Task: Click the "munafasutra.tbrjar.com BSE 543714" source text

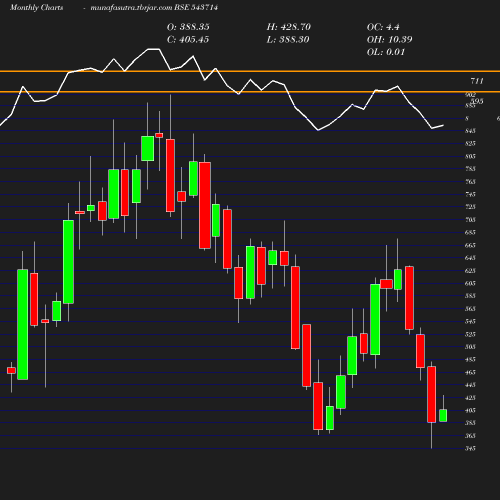Action: pyautogui.click(x=154, y=7)
